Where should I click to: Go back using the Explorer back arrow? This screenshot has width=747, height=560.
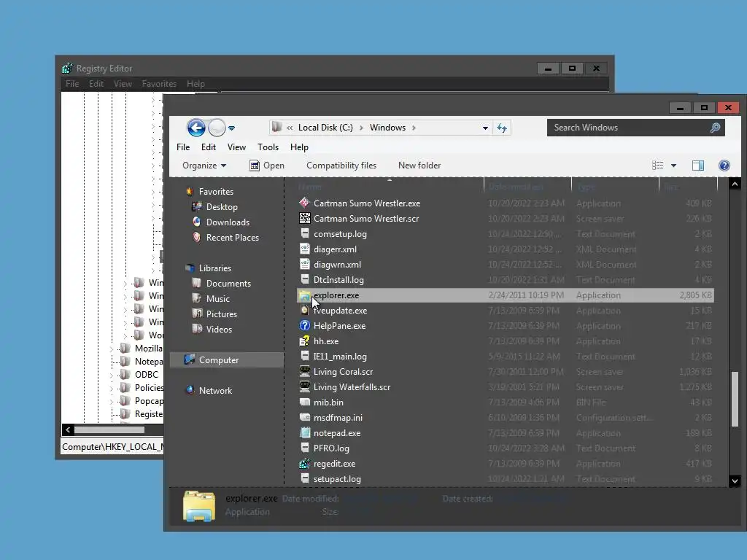click(196, 128)
